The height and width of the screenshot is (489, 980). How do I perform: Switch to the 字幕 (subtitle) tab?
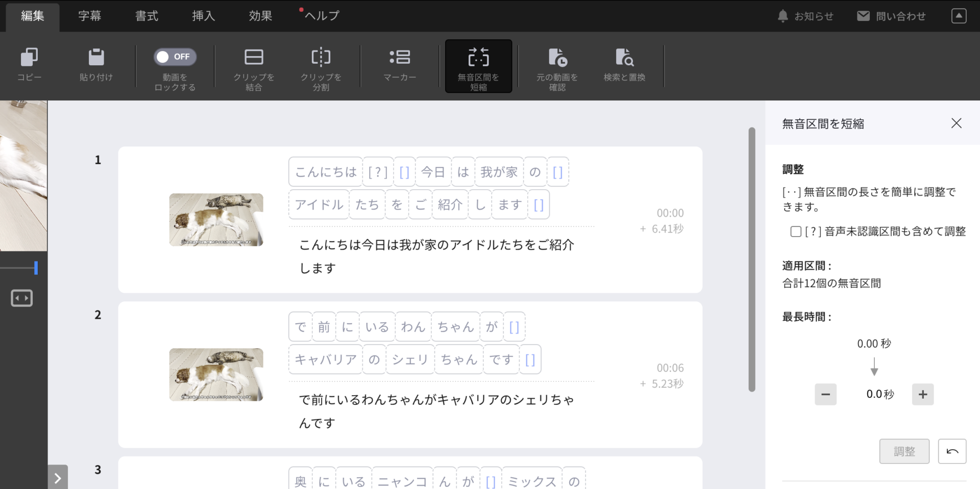[90, 16]
